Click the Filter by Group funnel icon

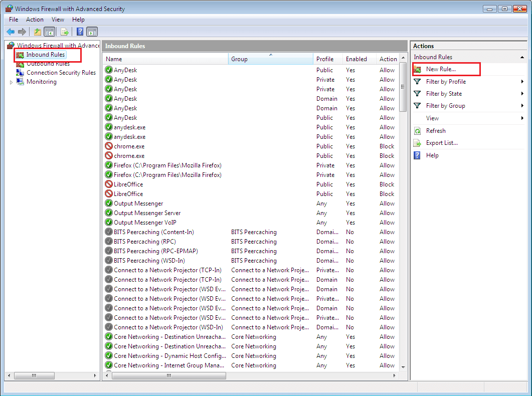click(x=417, y=106)
